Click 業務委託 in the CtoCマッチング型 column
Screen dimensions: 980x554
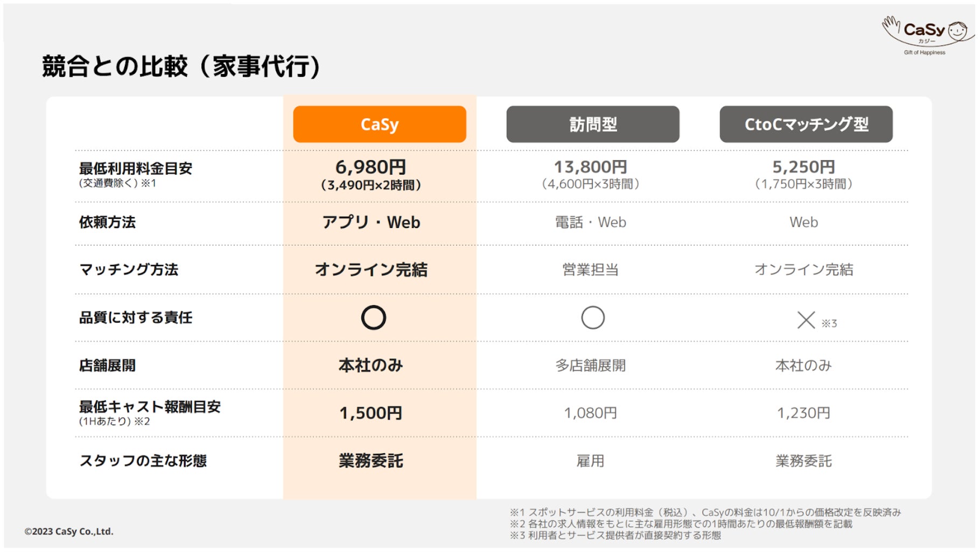coord(803,461)
